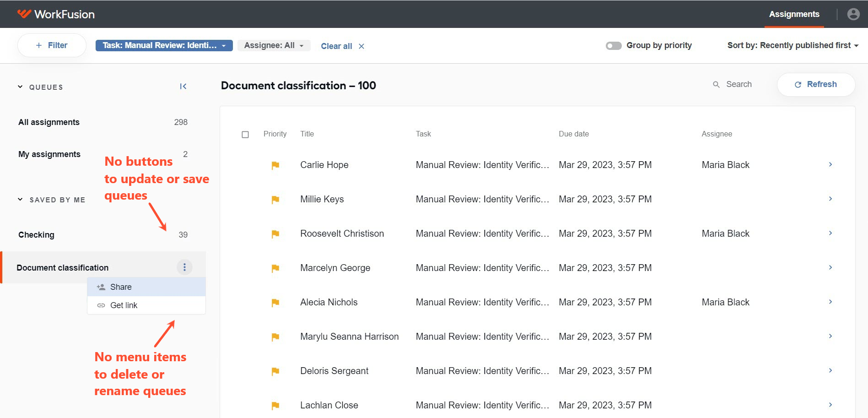The image size is (868, 418).
Task: Click priority flag for Deloris Sergeant
Action: pyautogui.click(x=275, y=371)
